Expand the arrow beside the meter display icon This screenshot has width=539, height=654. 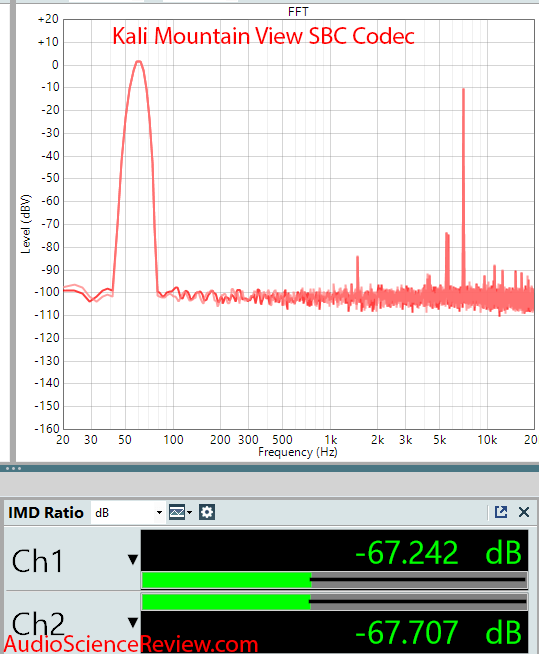click(190, 512)
